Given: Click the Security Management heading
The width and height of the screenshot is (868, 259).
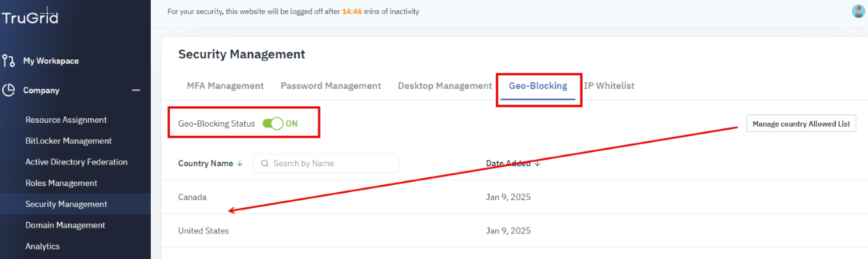Looking at the screenshot, I should [x=241, y=54].
